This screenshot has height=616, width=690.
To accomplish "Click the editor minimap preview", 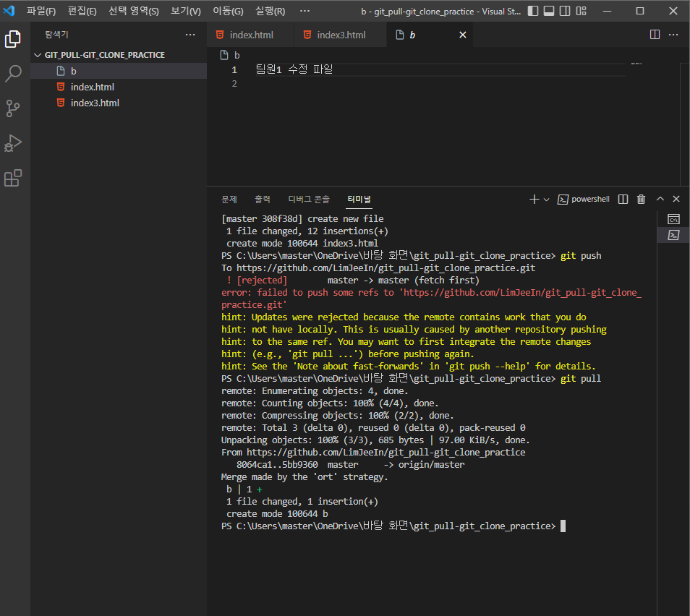I will pos(636,64).
